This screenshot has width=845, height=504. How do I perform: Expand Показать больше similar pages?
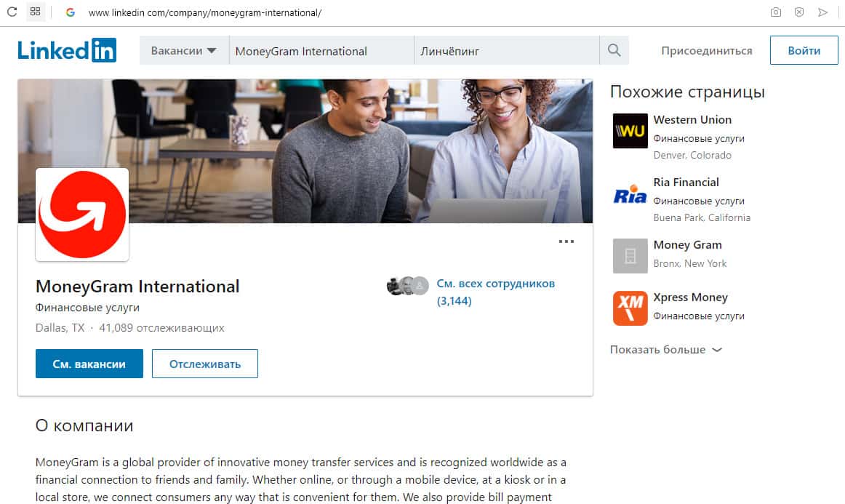[x=665, y=349]
